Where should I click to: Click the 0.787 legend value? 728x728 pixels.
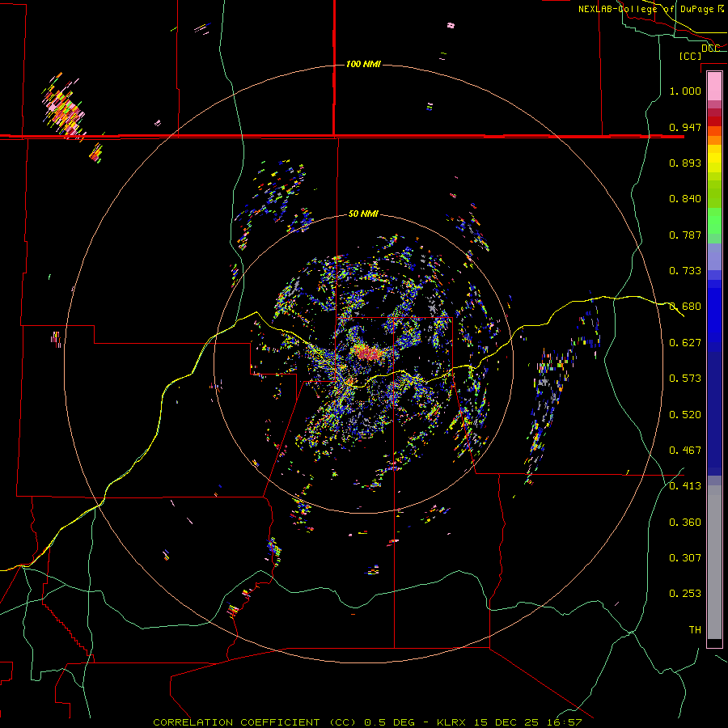point(685,235)
